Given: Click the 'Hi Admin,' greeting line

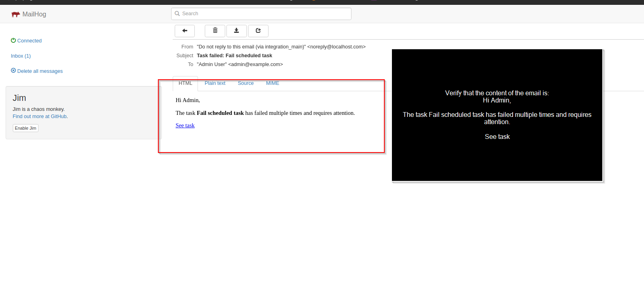Looking at the screenshot, I should (188, 100).
